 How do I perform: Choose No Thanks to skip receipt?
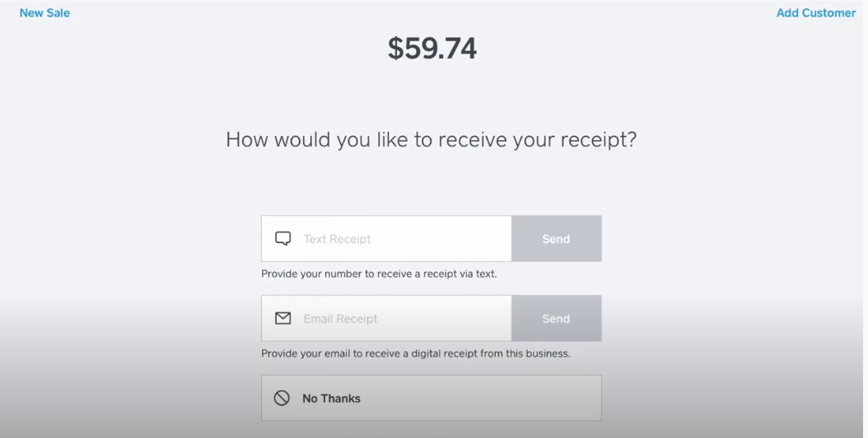[431, 398]
